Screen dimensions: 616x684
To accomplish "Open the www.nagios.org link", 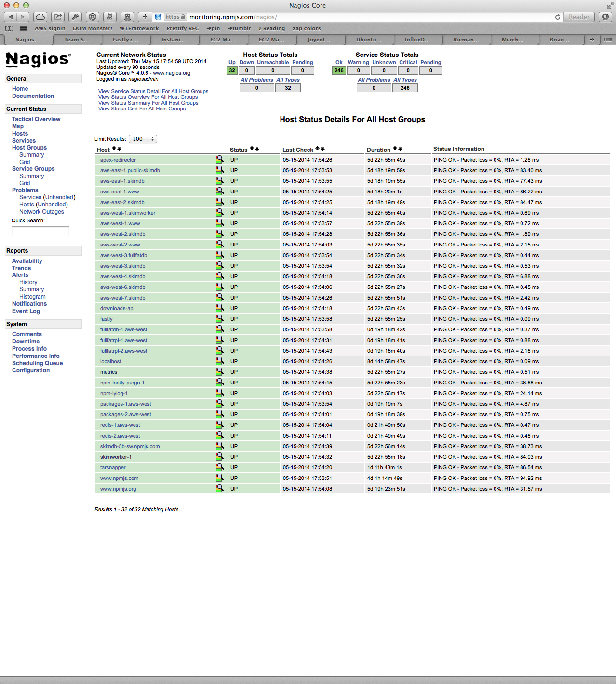I will [172, 72].
